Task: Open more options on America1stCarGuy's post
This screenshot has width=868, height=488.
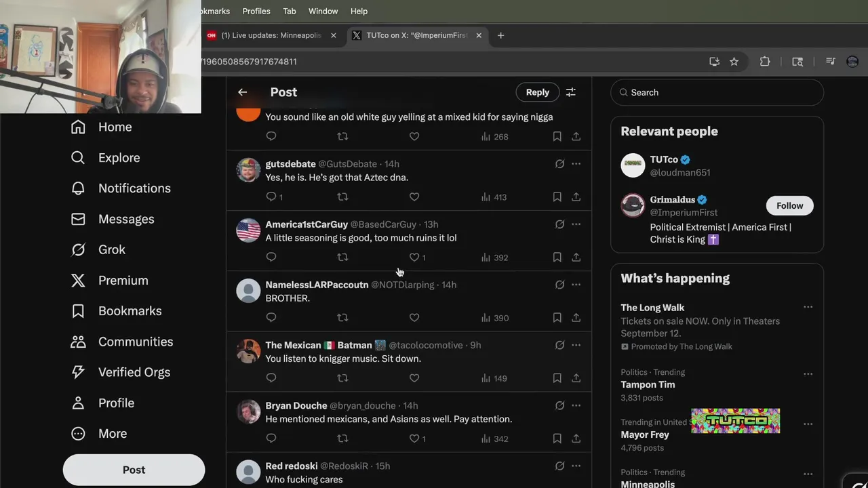Action: (576, 224)
